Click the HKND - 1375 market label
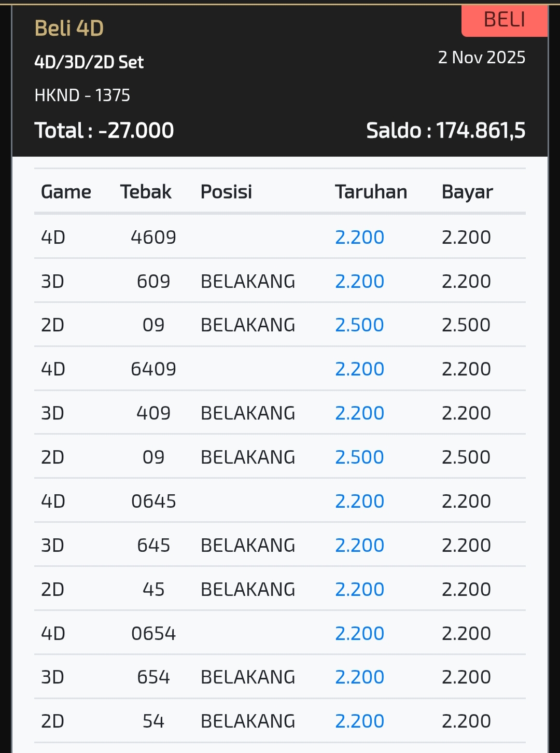Screen dimensions: 560x753 coord(82,95)
